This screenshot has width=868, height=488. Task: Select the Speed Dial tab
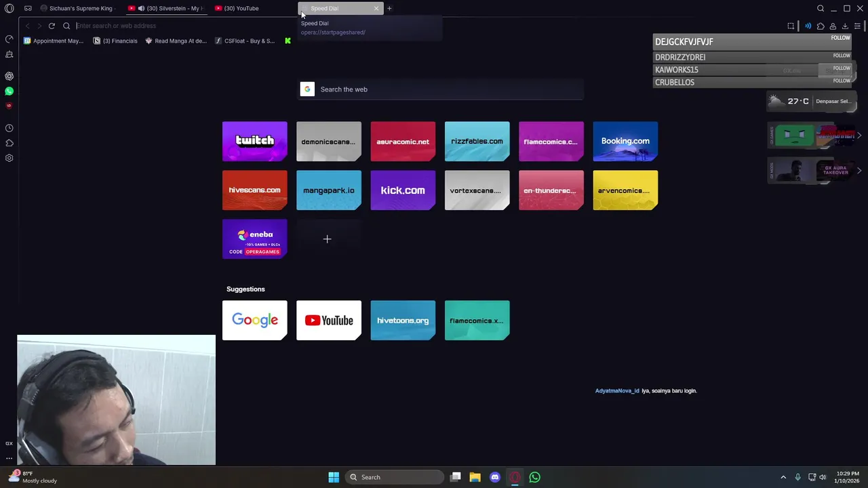[x=340, y=8]
